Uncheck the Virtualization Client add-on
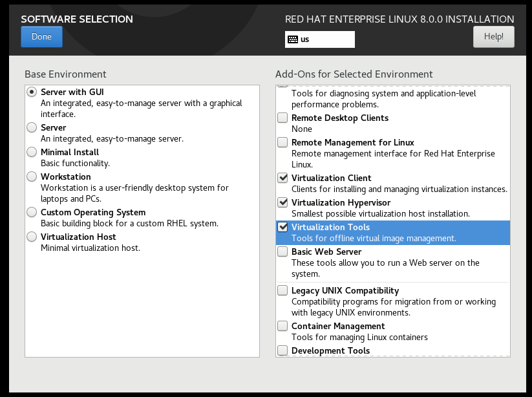532x397 pixels. [x=282, y=177]
